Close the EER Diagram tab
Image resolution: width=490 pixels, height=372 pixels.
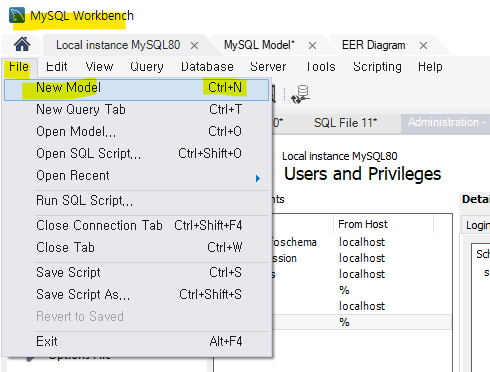click(x=423, y=45)
